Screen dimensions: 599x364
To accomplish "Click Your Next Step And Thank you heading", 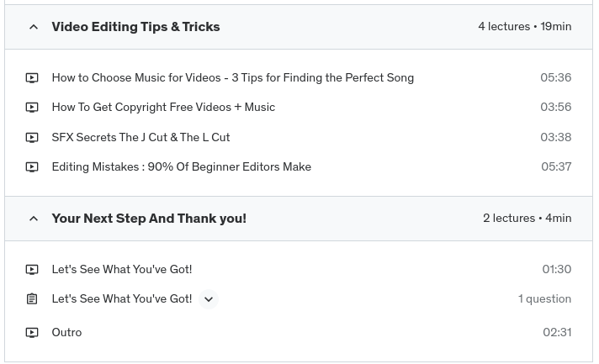I will (x=149, y=219).
